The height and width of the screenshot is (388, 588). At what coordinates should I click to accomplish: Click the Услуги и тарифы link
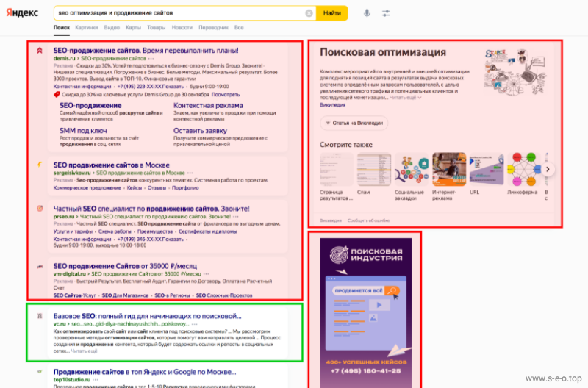(73, 231)
